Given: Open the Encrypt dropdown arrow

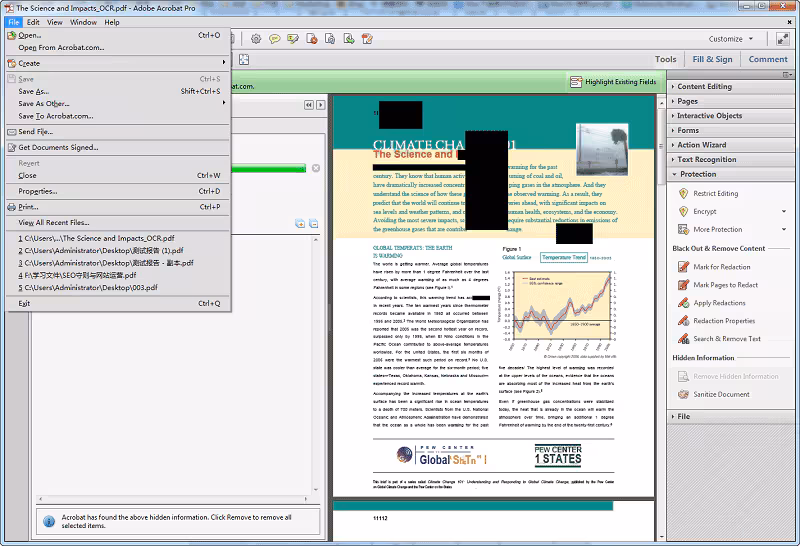Looking at the screenshot, I should pos(784,211).
